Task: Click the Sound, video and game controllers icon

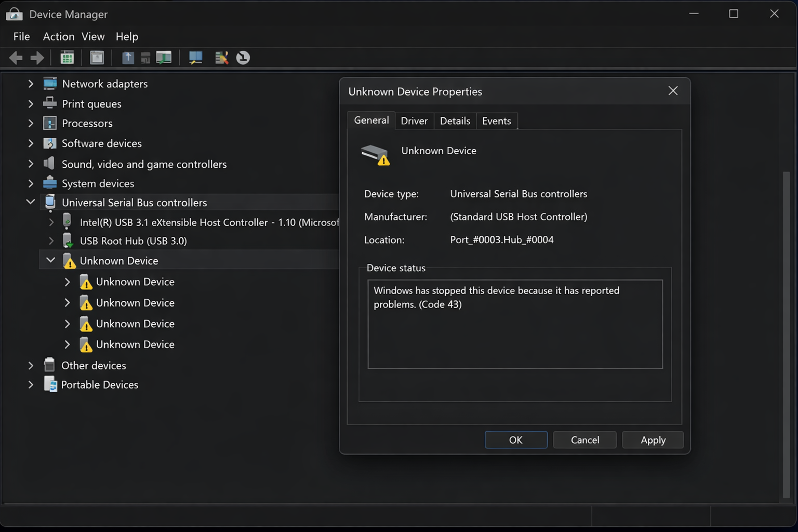Action: (50, 164)
